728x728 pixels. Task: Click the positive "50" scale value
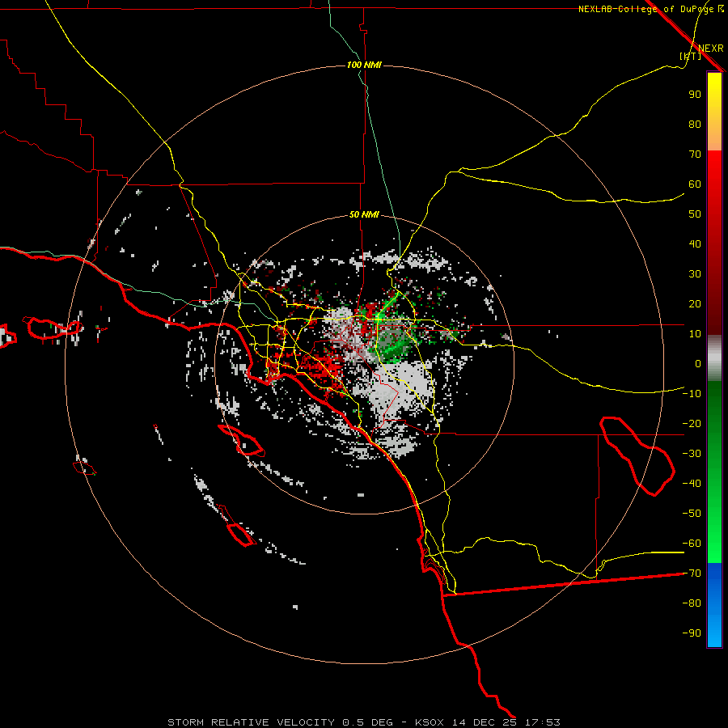coord(695,214)
